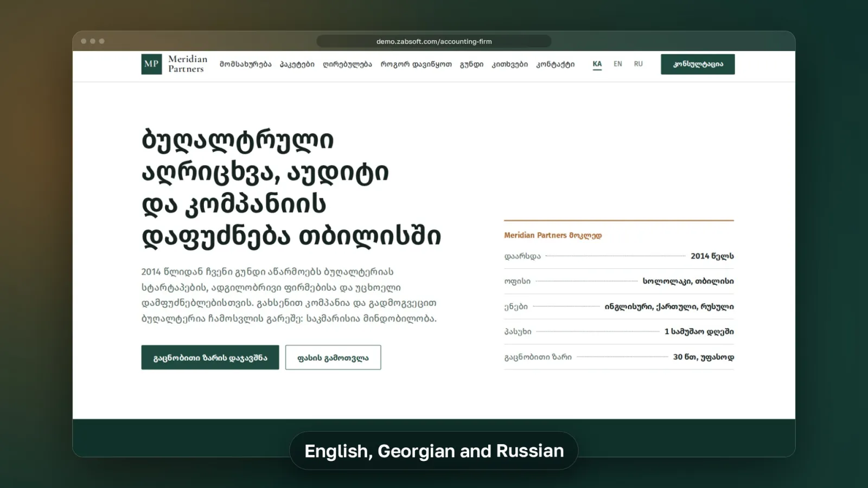This screenshot has height=488, width=868.
Task: Open the კითხვები nav link
Action: pos(509,64)
